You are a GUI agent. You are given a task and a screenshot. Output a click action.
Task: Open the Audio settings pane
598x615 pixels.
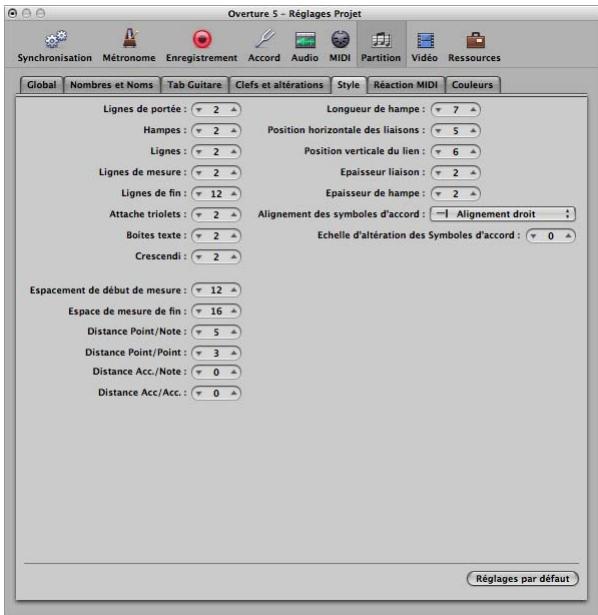(x=305, y=46)
